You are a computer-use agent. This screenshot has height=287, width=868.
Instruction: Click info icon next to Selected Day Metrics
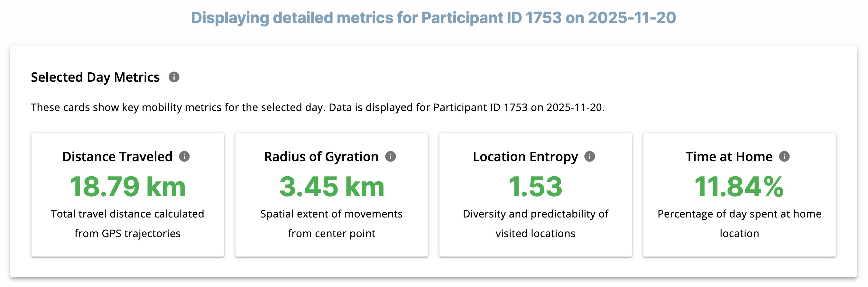(x=174, y=77)
